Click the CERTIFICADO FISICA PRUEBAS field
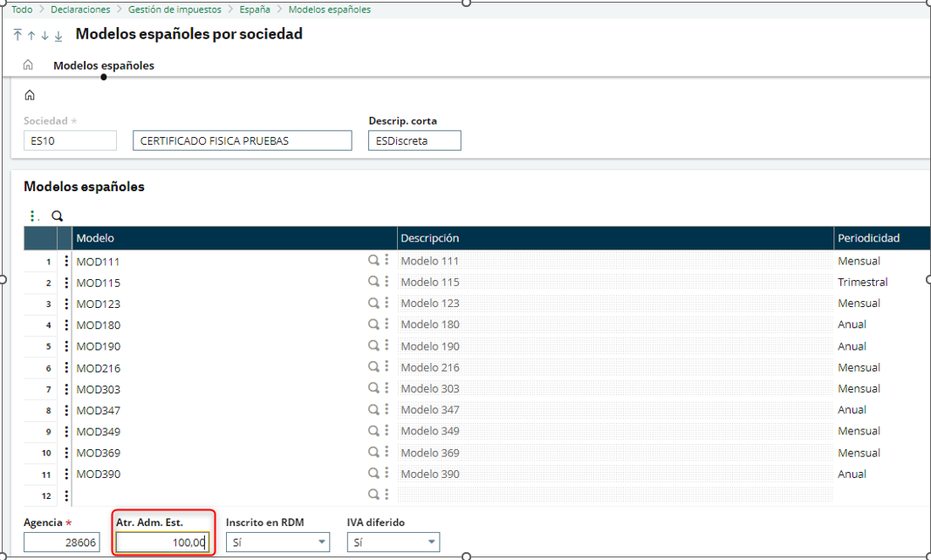Screen dimensions: 931x560 (243, 140)
